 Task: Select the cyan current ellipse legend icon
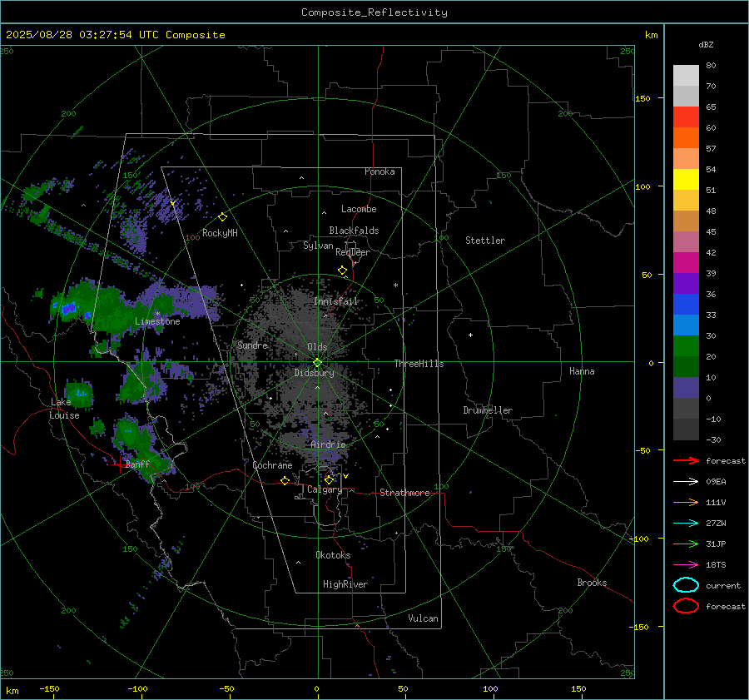tap(686, 585)
